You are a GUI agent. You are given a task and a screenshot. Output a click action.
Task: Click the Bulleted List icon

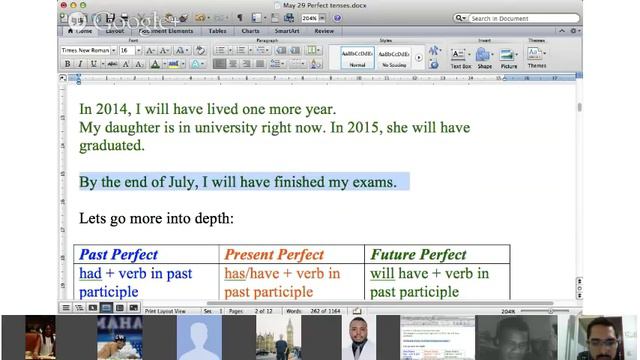click(220, 51)
